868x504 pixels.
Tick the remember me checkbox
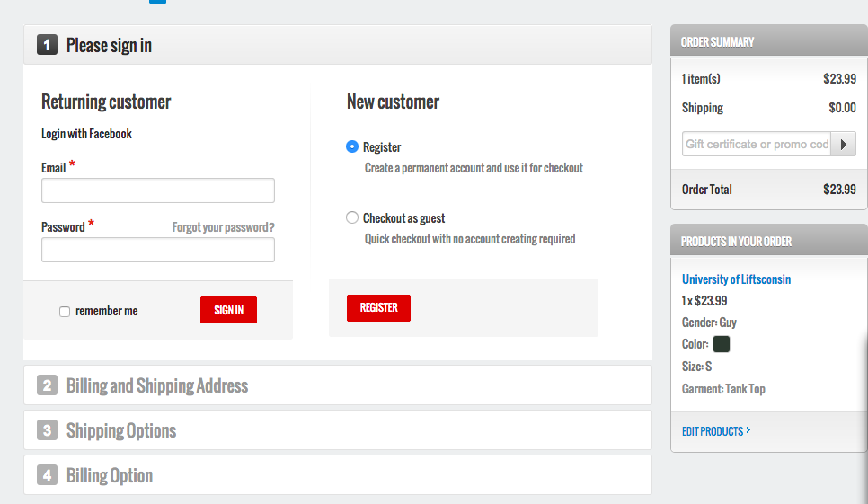(65, 312)
